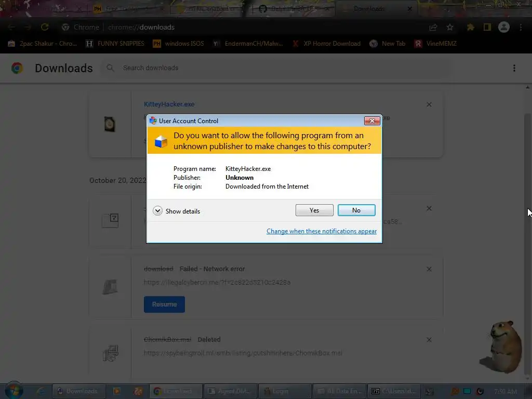Click KitteyHacker.exe file icon in downloads

(110, 124)
